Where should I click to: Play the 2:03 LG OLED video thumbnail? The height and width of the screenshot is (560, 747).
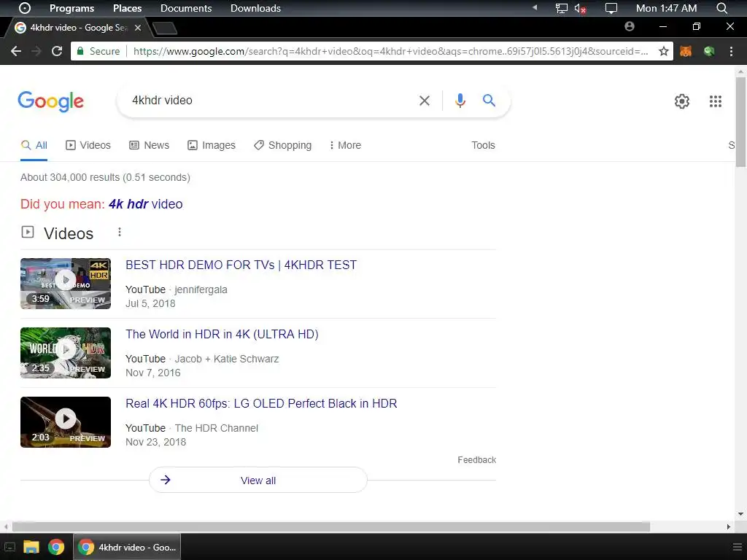(x=66, y=422)
